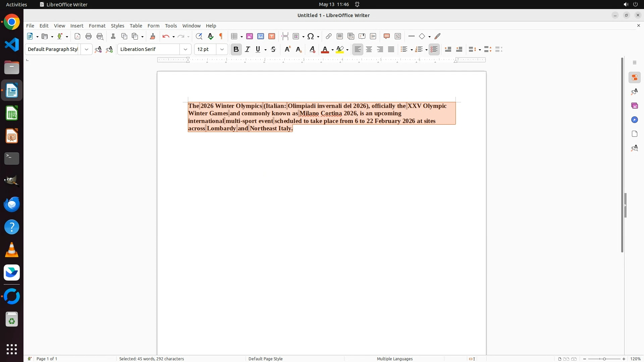Image resolution: width=644 pixels, height=362 pixels.
Task: Insert an image via the toolbar icon
Action: [x=250, y=36]
